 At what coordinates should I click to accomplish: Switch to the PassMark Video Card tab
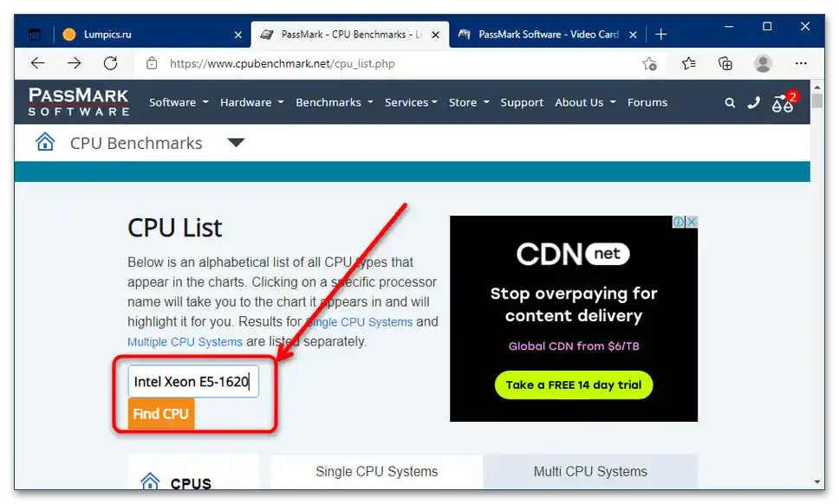click(x=549, y=35)
